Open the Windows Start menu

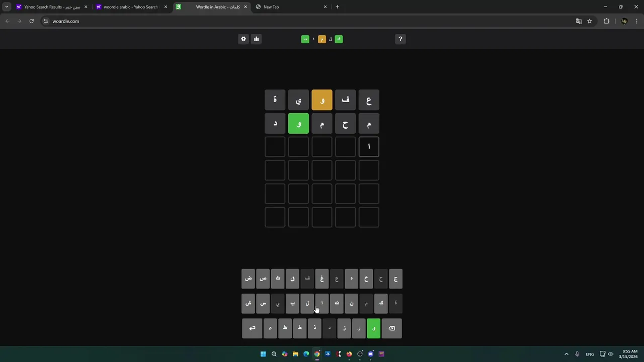point(263,354)
